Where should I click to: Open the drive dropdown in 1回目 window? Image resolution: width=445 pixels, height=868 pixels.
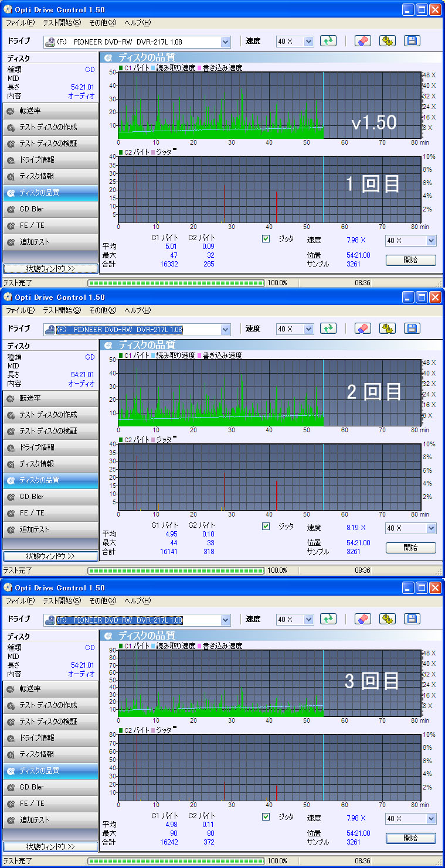225,42
